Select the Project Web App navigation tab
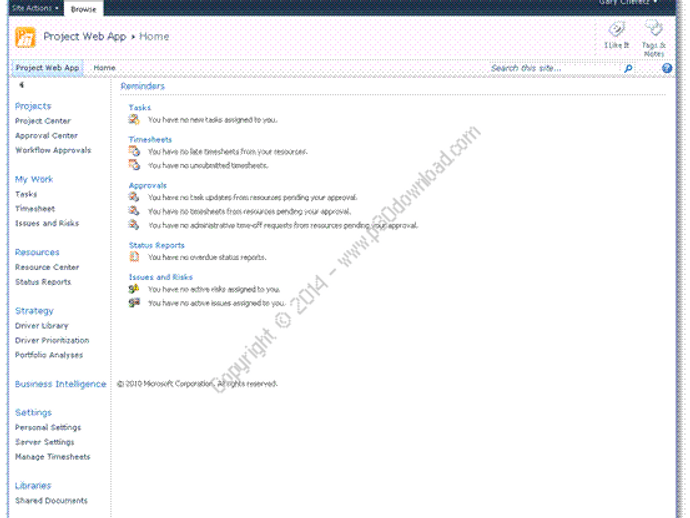Image resolution: width=690 pixels, height=518 pixels. tap(47, 68)
